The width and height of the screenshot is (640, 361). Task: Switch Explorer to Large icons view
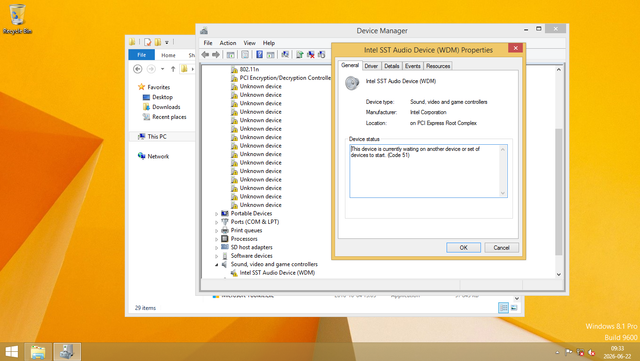[514, 308]
